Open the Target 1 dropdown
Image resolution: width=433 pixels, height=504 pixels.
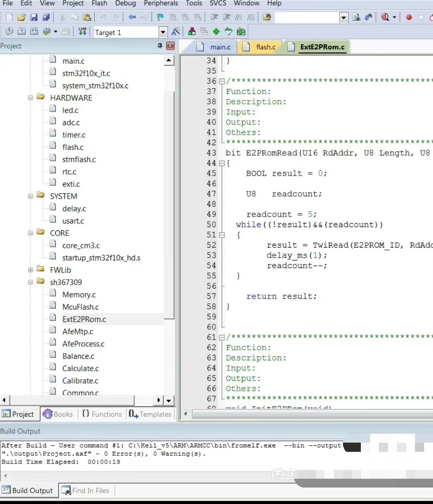click(x=163, y=32)
